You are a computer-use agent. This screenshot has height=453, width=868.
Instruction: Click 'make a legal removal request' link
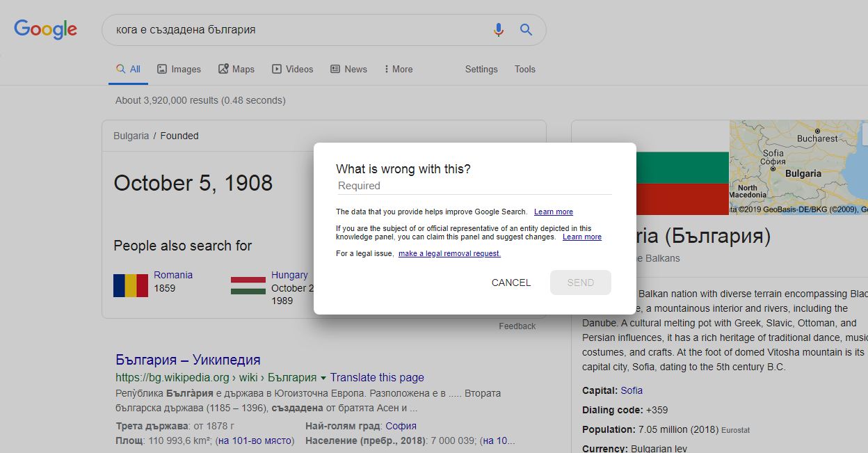(x=449, y=253)
